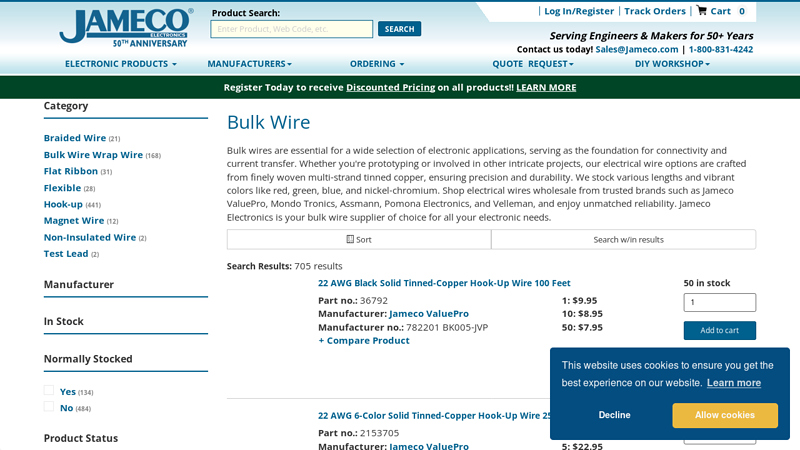The height and width of the screenshot is (450, 800).
Task: Tick the Normally Stocked Yes checkbox
Action: [49, 391]
